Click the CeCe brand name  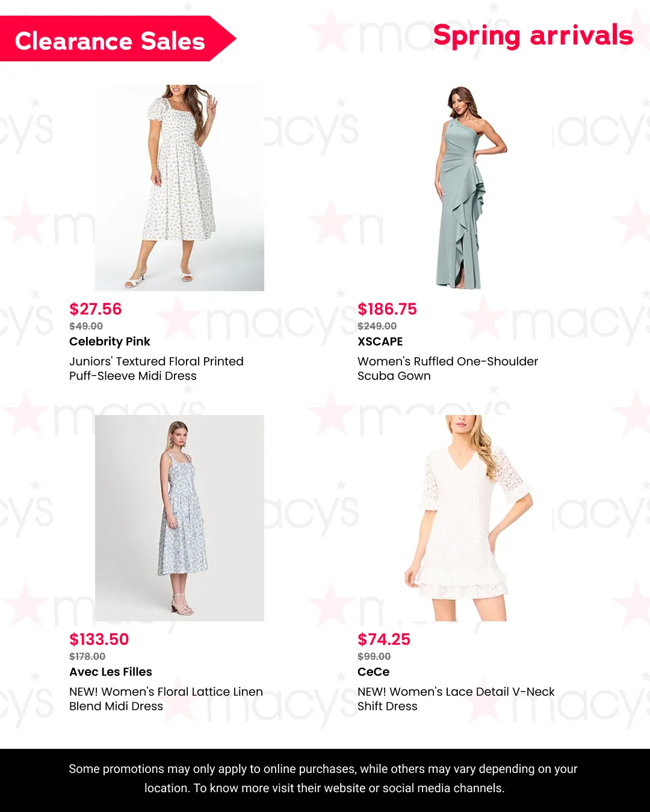374,672
